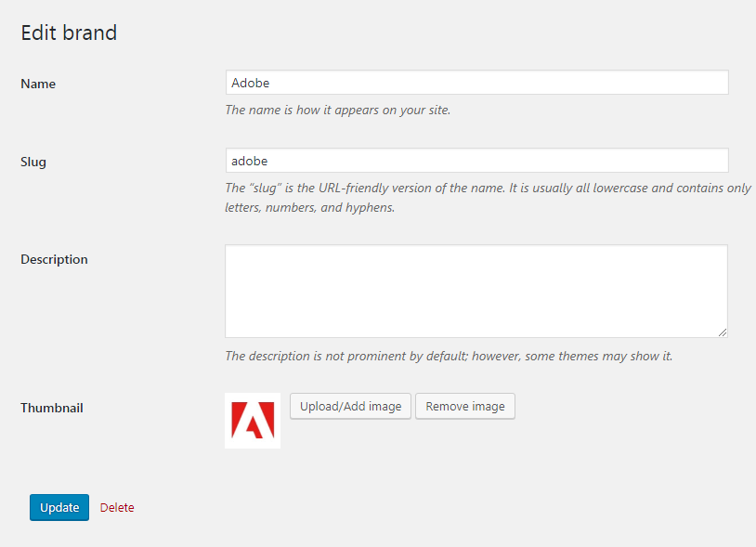Focus the Name field containing Adobe
Image resolution: width=756 pixels, height=547 pixels.
tap(476, 83)
